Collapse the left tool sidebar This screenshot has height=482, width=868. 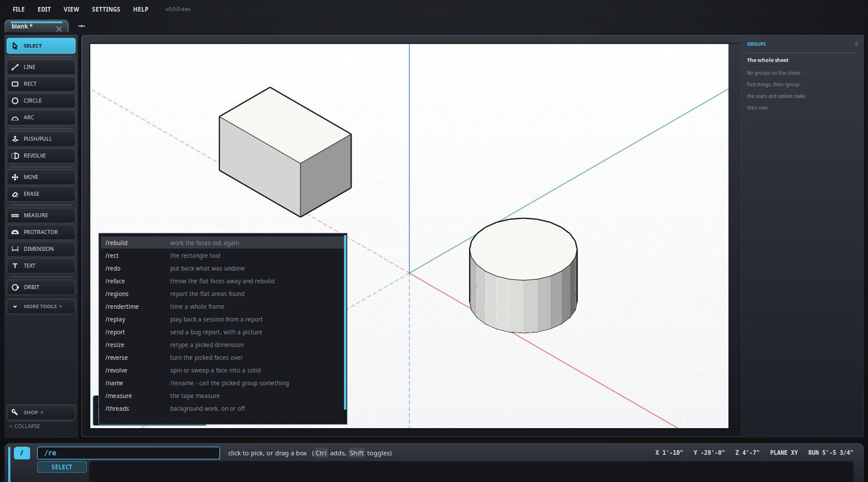tap(25, 426)
